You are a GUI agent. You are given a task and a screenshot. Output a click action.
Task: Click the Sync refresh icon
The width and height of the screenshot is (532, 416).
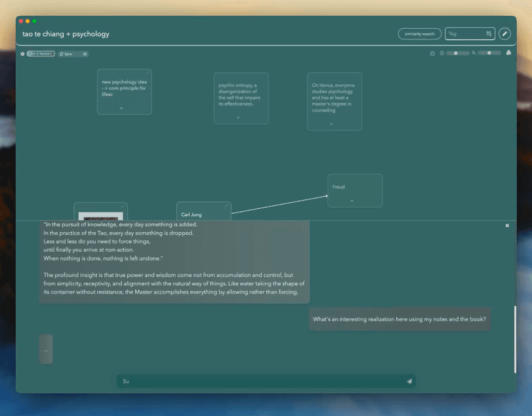tap(61, 54)
